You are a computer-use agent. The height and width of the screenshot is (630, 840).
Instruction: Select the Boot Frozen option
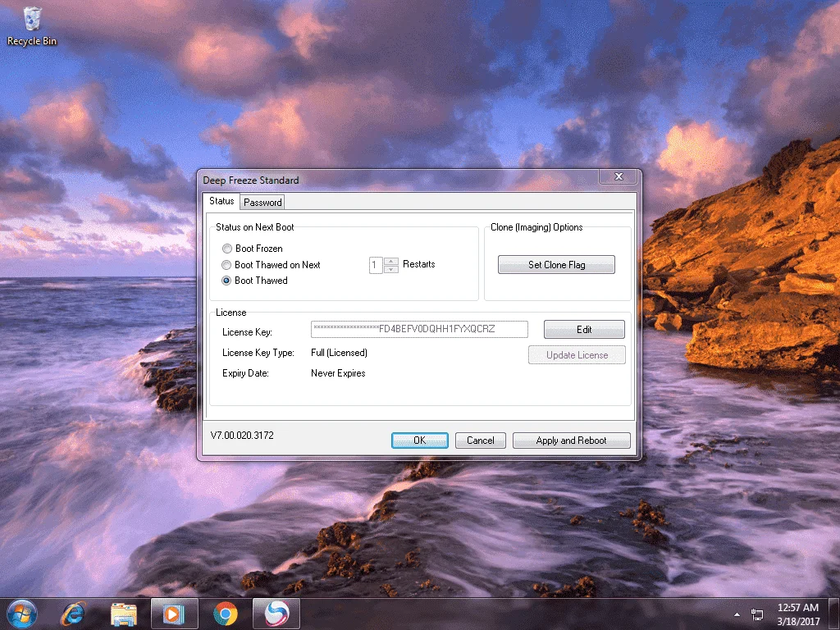tap(252, 249)
